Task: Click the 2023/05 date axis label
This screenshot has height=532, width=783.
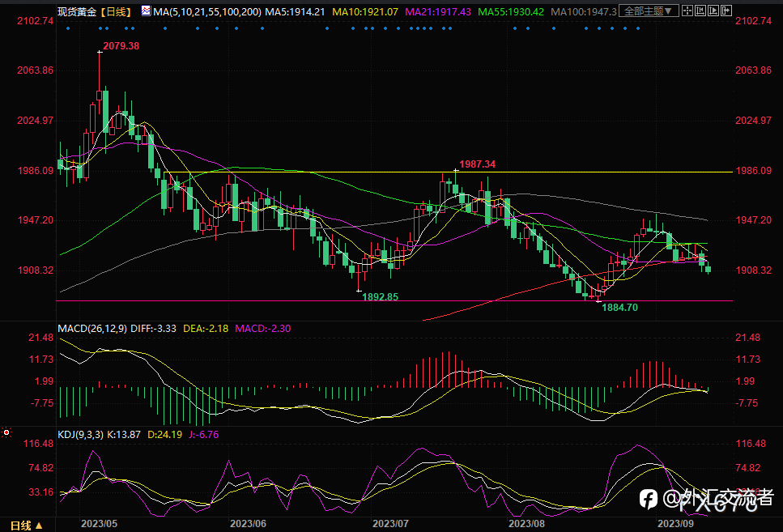Action: click(x=100, y=524)
